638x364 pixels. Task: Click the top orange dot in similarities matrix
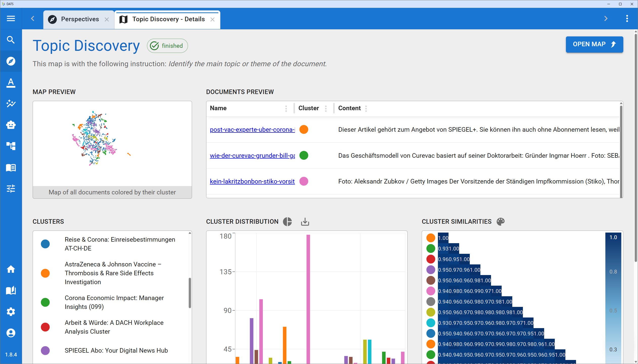coord(431,238)
